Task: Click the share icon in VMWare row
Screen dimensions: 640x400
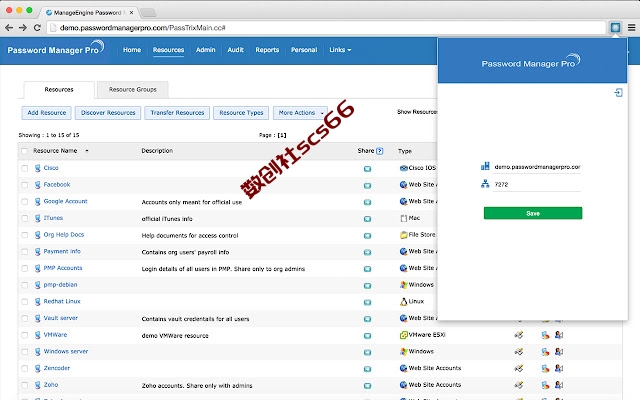Action: click(x=367, y=336)
